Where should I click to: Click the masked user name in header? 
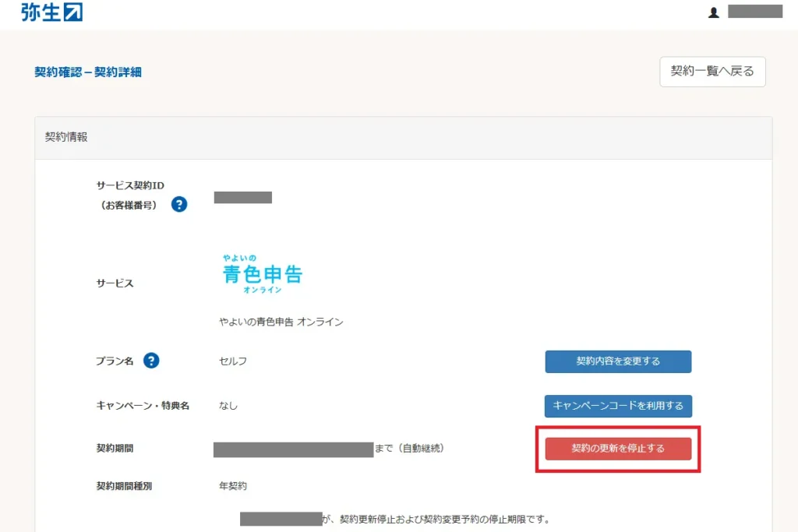[x=755, y=11]
